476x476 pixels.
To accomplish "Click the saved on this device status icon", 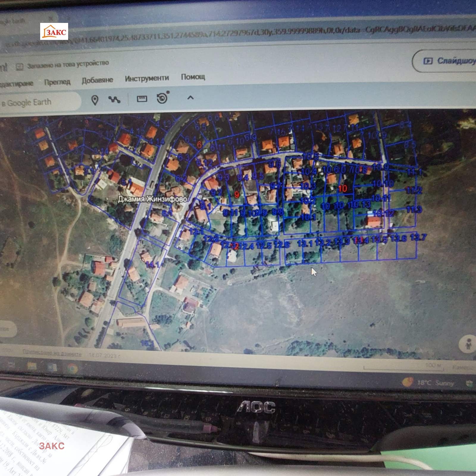I will coord(20,67).
